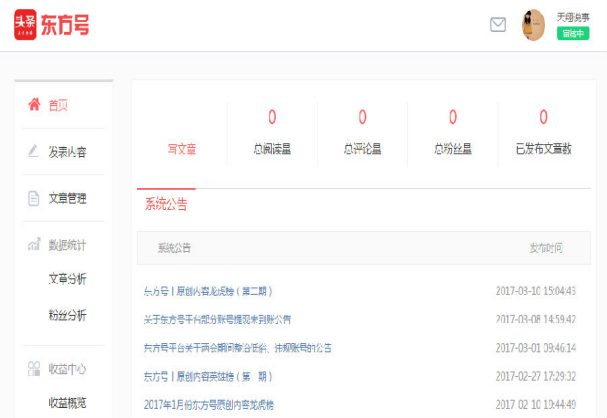Click the 总评论量 count value
Screen dimensions: 607x418
362,117
